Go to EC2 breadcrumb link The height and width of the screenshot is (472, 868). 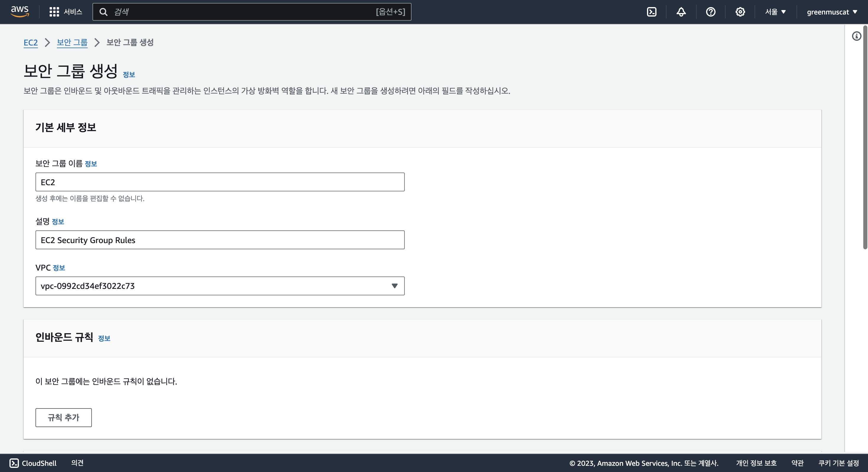pos(31,43)
